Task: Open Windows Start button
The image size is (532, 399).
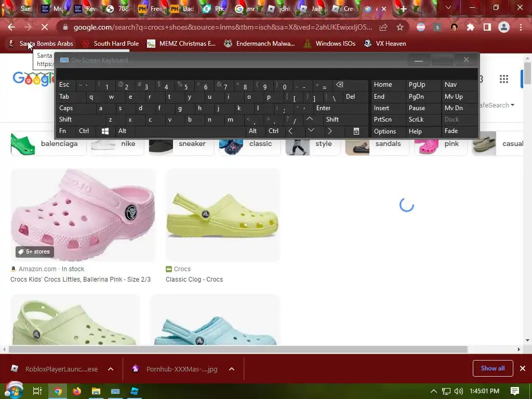Action: [14, 391]
